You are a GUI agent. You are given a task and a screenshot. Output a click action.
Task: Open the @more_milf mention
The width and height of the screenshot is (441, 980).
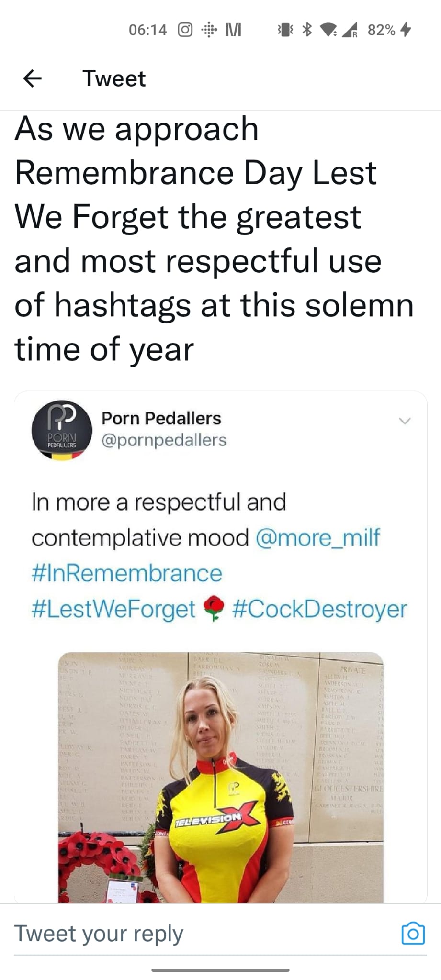coord(318,537)
